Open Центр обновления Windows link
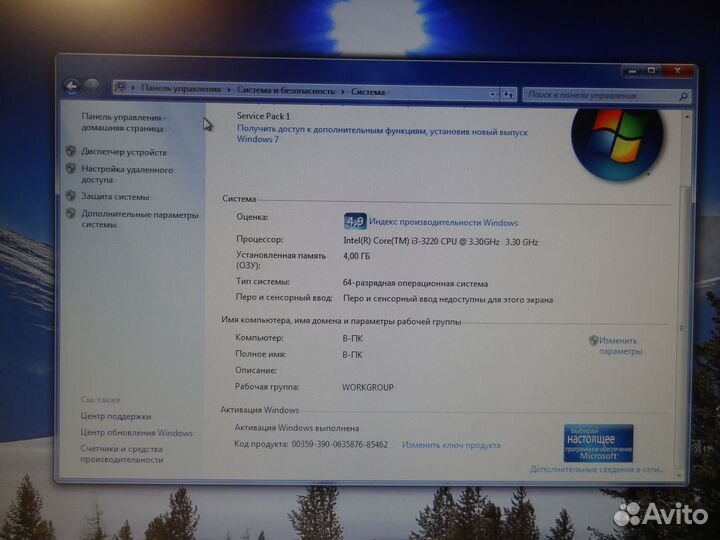 coord(137,433)
